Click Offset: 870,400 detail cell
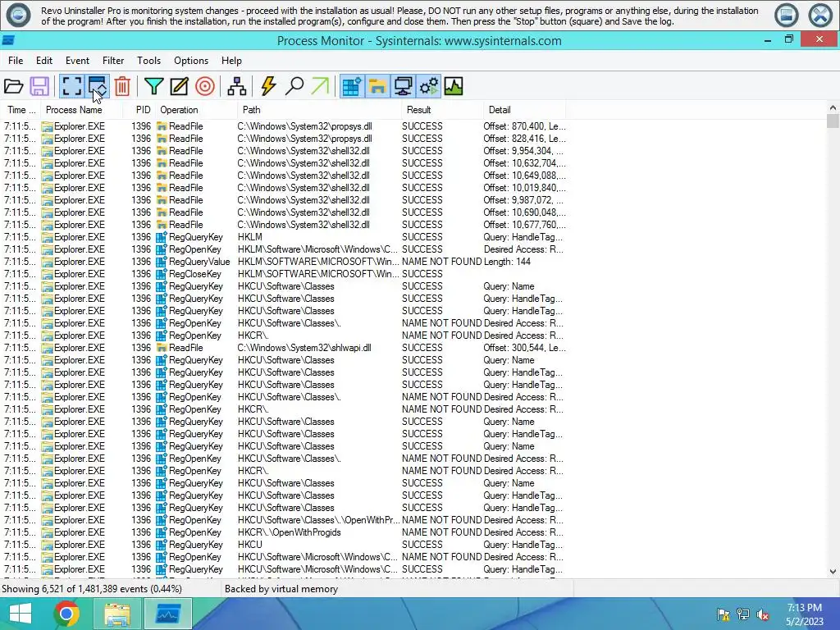 click(x=524, y=126)
